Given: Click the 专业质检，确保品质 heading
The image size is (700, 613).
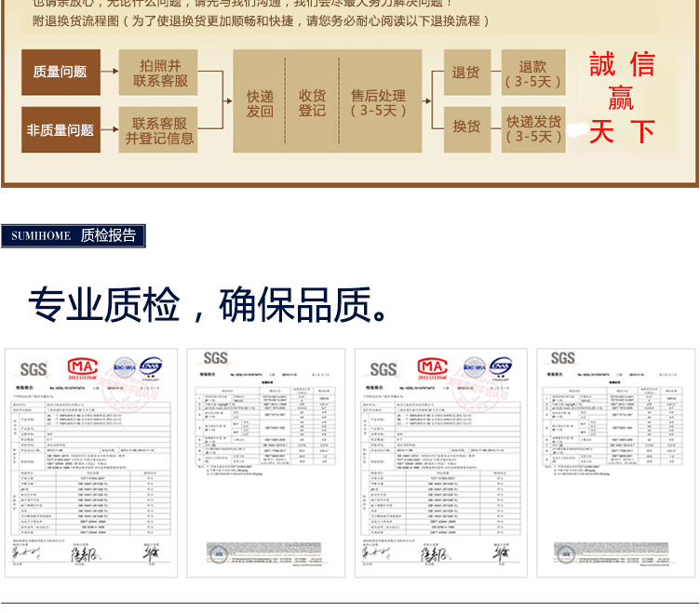Looking at the screenshot, I should coord(208,305).
